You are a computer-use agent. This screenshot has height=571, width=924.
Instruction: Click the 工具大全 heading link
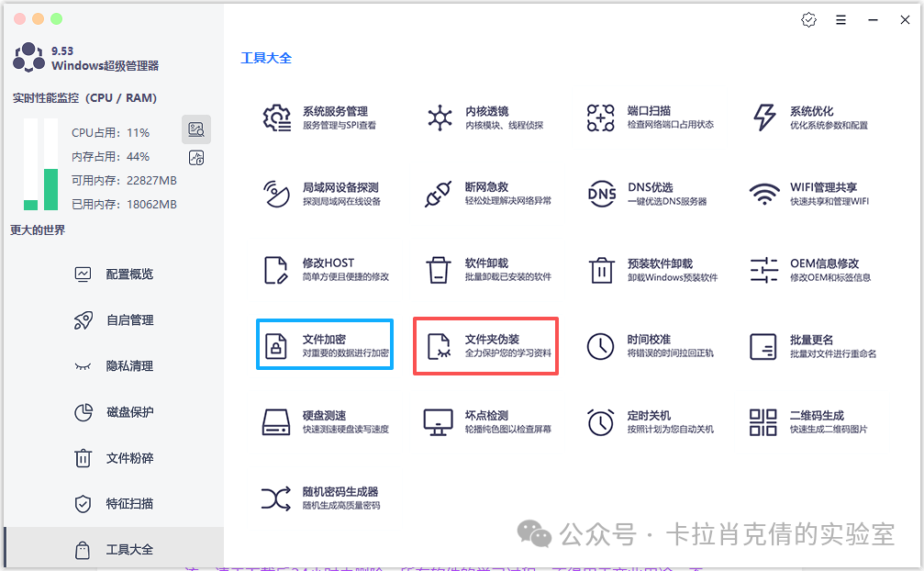[266, 58]
